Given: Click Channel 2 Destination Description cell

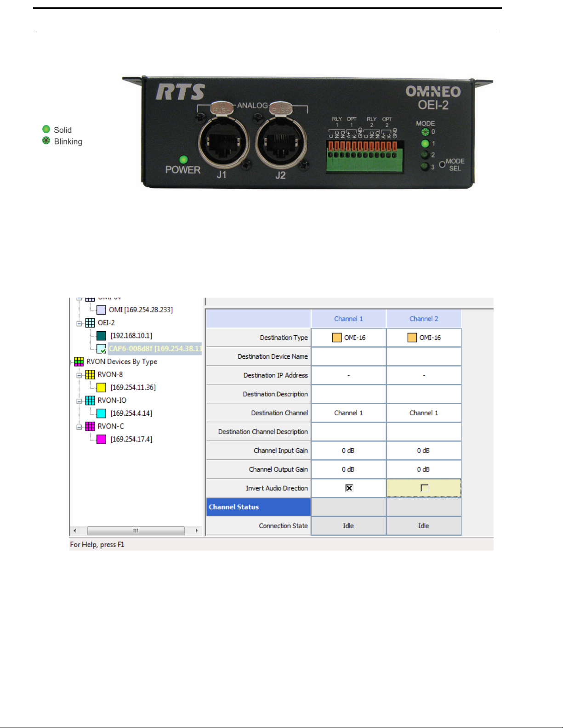Looking at the screenshot, I should coord(424,394).
